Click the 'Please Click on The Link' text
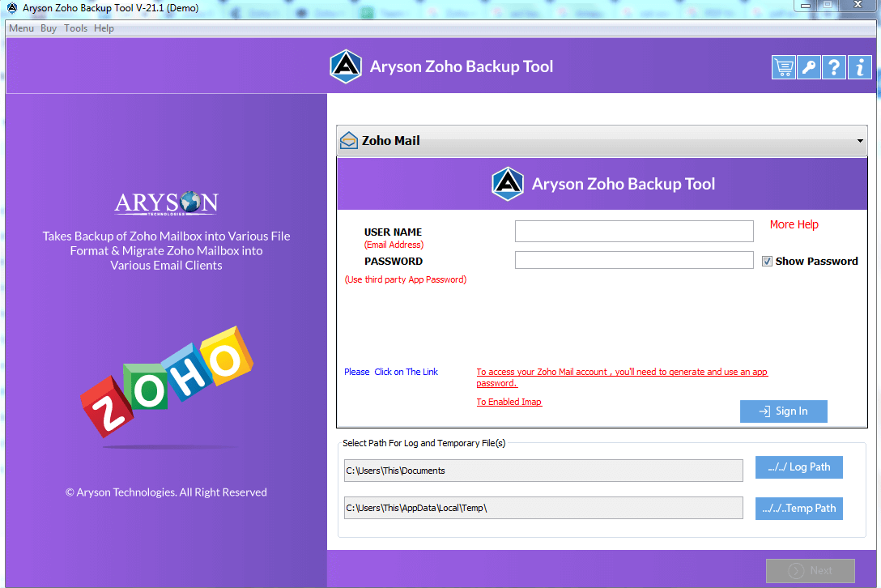Viewport: 881px width, 588px height. (391, 372)
